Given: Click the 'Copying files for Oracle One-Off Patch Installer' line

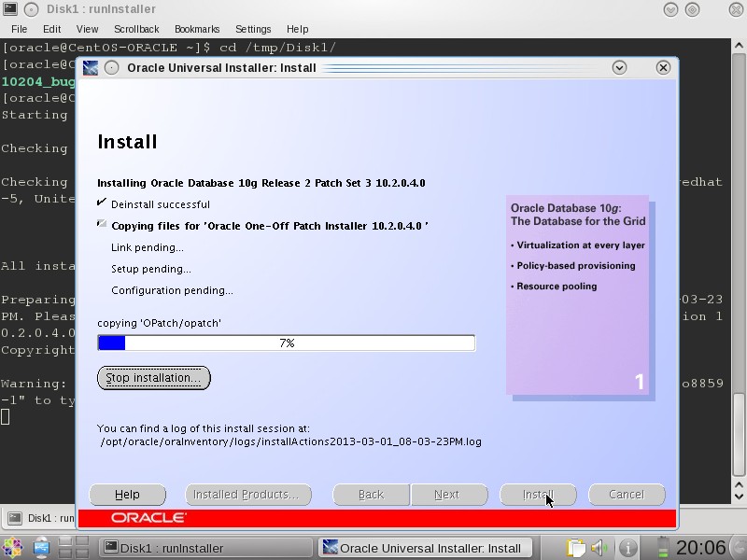Looking at the screenshot, I should (270, 226).
